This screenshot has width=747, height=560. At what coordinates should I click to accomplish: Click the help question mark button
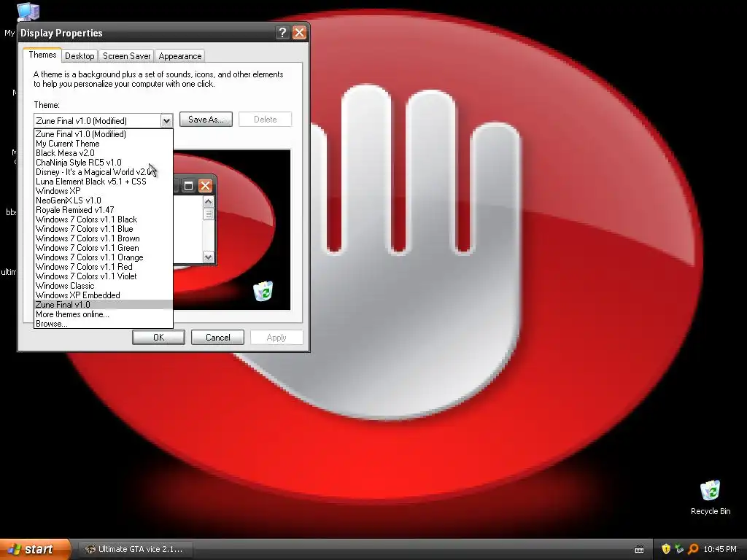(x=282, y=32)
